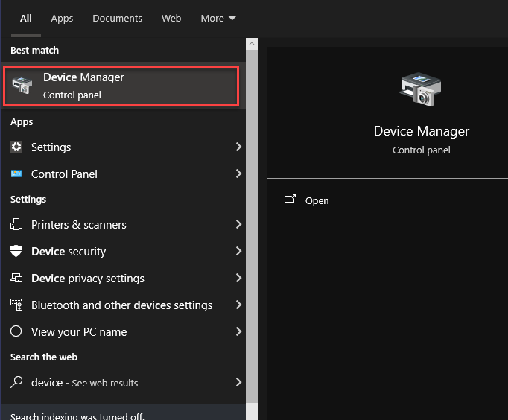Click the web search magnifier icon
508x420 pixels.
click(16, 383)
